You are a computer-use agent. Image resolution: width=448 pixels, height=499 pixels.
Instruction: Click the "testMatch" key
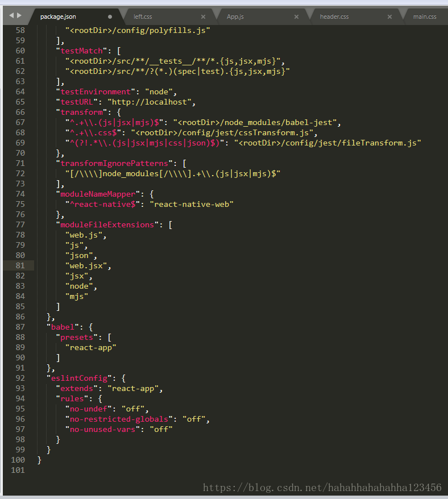tap(81, 51)
